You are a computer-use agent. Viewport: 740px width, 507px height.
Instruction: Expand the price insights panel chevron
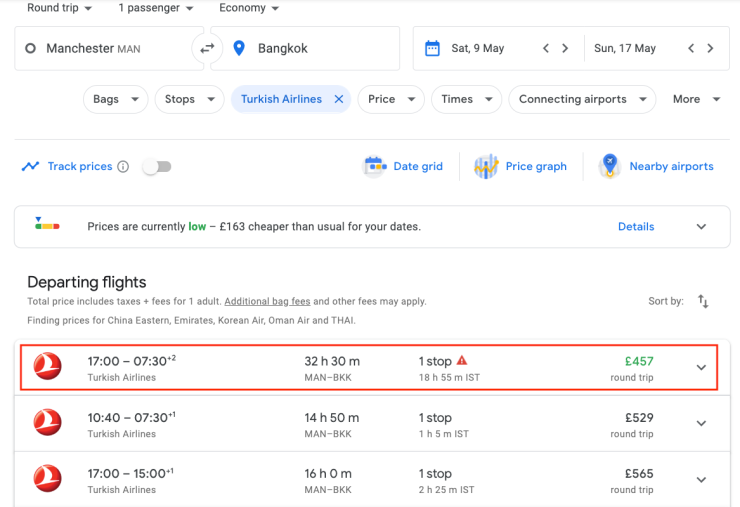(701, 227)
